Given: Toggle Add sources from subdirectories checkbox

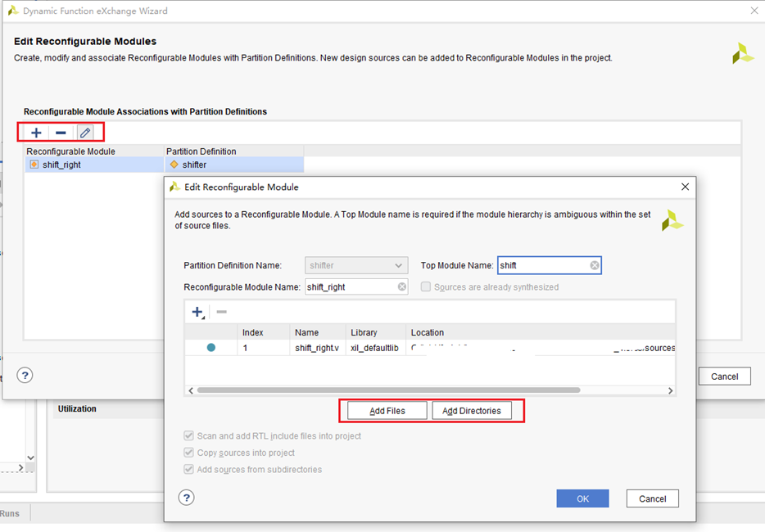Looking at the screenshot, I should click(189, 470).
